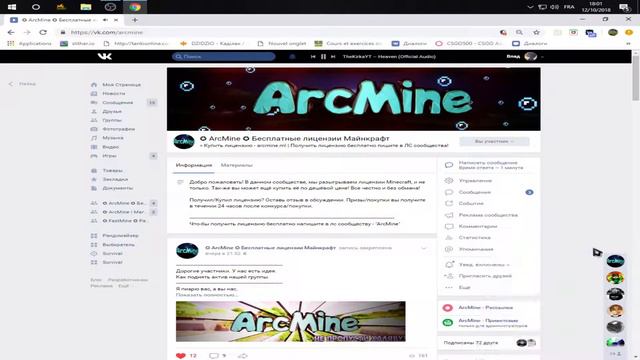Open the profile dropdown menu in header
This screenshot has height=360, width=640.
pos(525,56)
